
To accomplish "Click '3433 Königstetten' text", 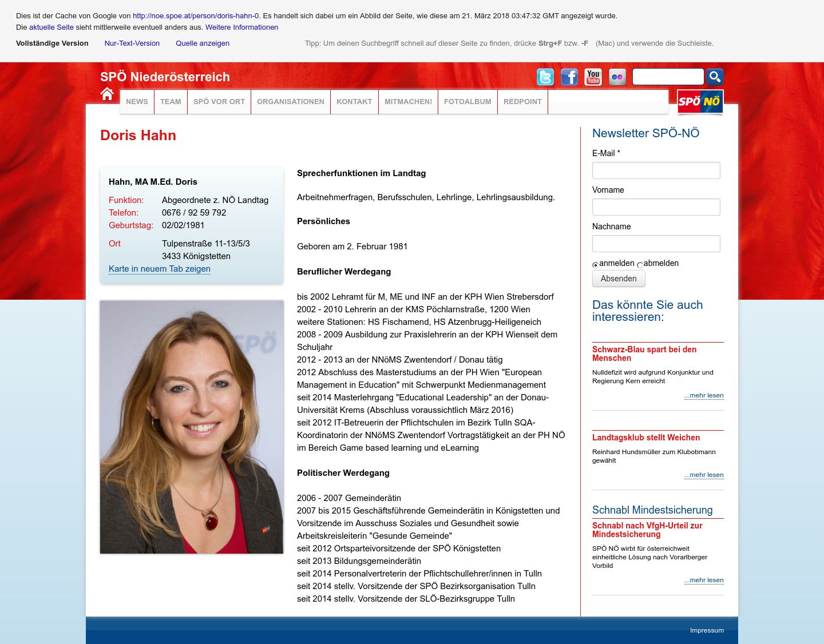I will (196, 256).
